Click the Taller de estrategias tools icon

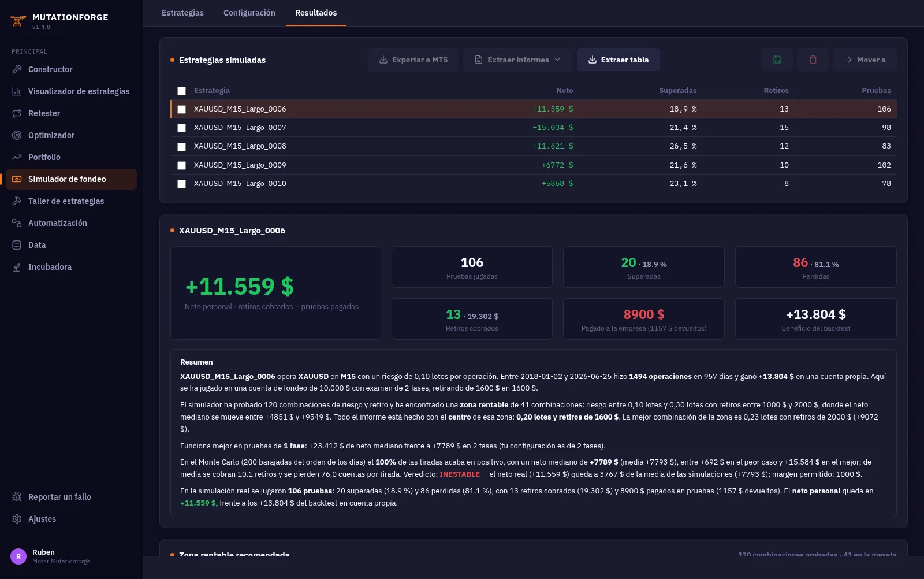[17, 201]
